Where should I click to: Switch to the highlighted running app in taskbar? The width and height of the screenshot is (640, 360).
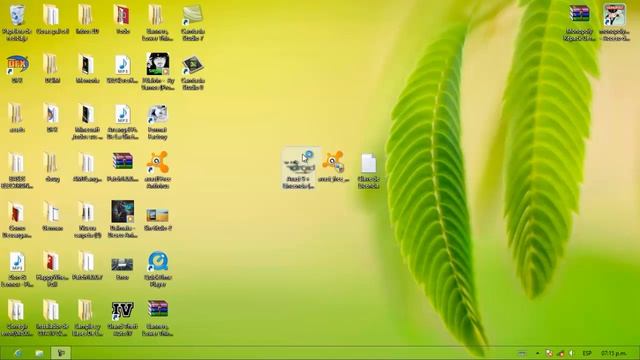(x=61, y=353)
